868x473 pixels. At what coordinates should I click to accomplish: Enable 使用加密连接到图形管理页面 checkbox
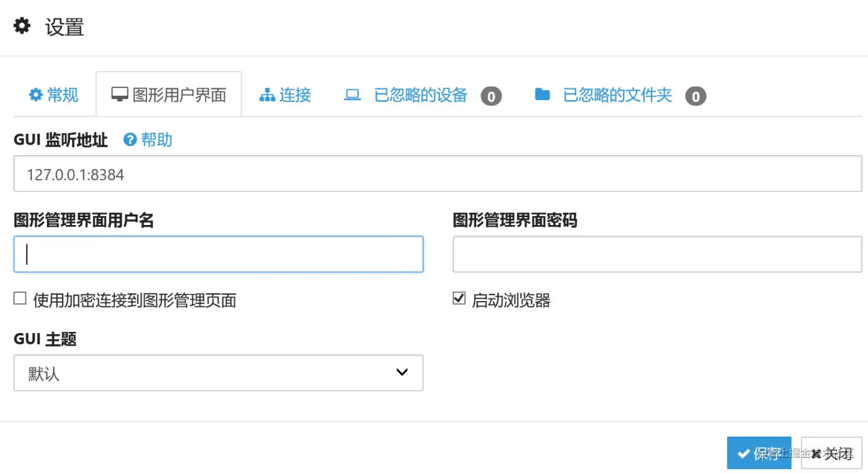click(x=20, y=298)
